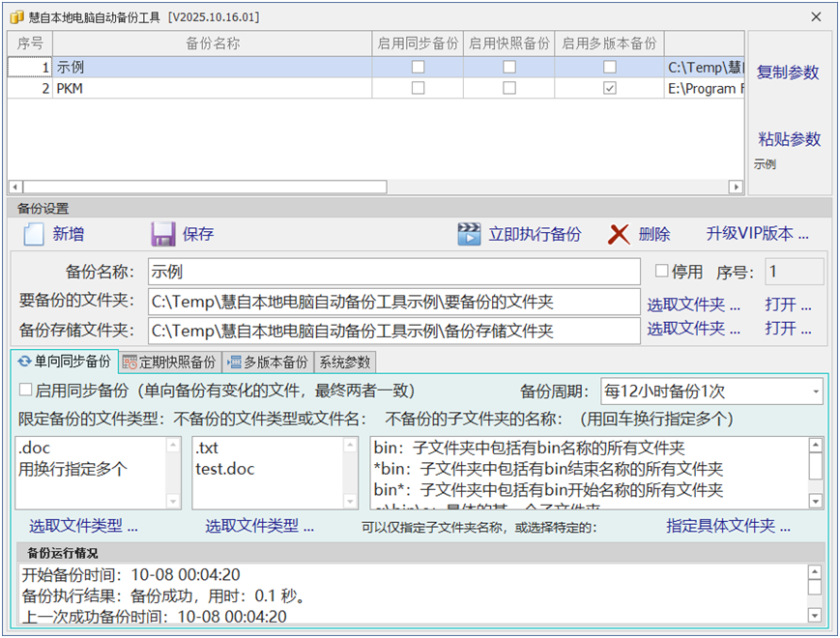Uncheck 启用多版本备份 for the PKM row
The height and width of the screenshot is (638, 840).
[x=610, y=87]
